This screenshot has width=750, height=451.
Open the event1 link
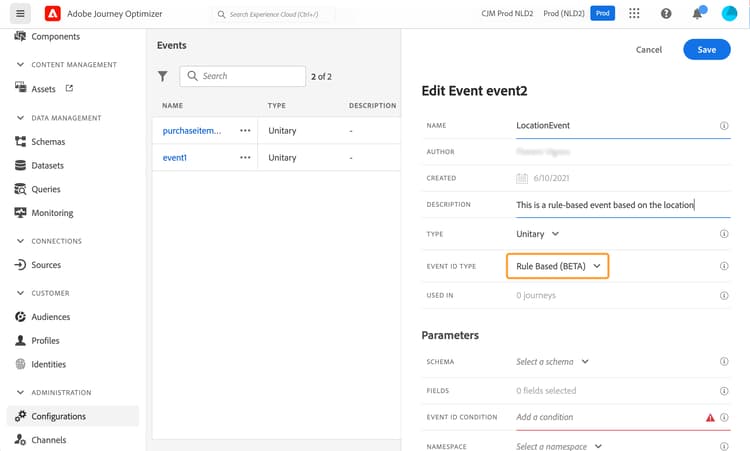tap(175, 157)
